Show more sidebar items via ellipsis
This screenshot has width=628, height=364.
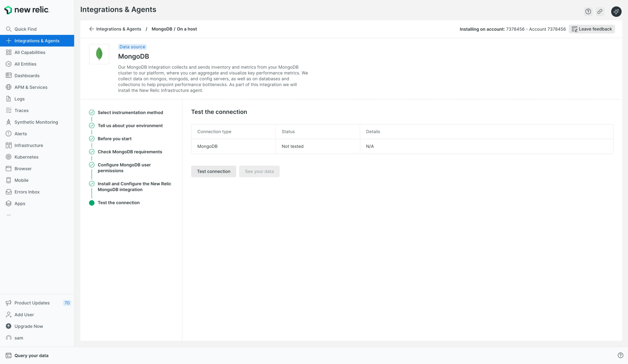click(x=9, y=215)
